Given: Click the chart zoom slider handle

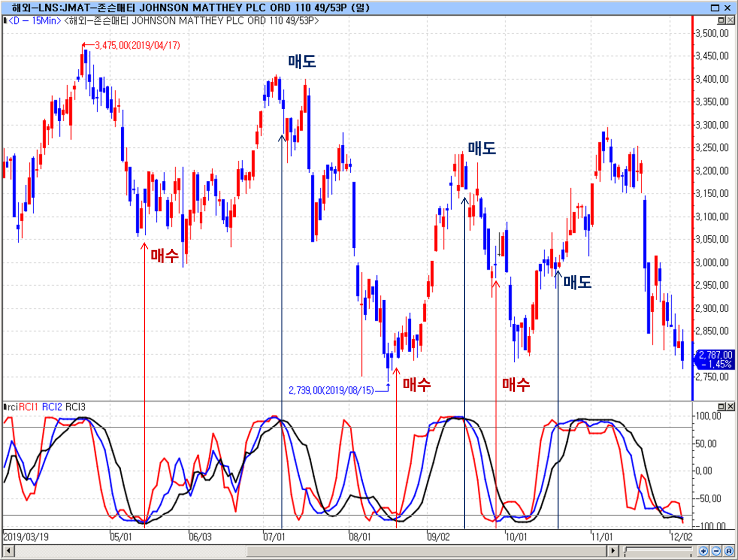Looking at the screenshot, I should (x=625, y=551).
